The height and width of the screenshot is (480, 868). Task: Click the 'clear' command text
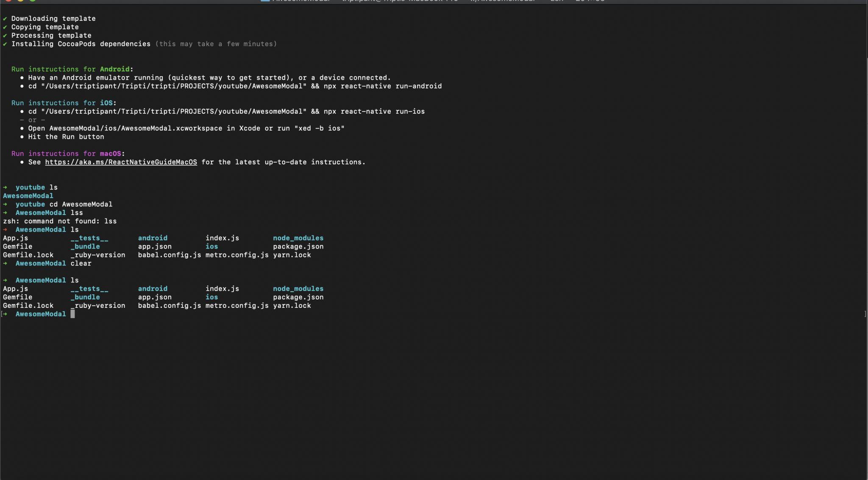(81, 263)
